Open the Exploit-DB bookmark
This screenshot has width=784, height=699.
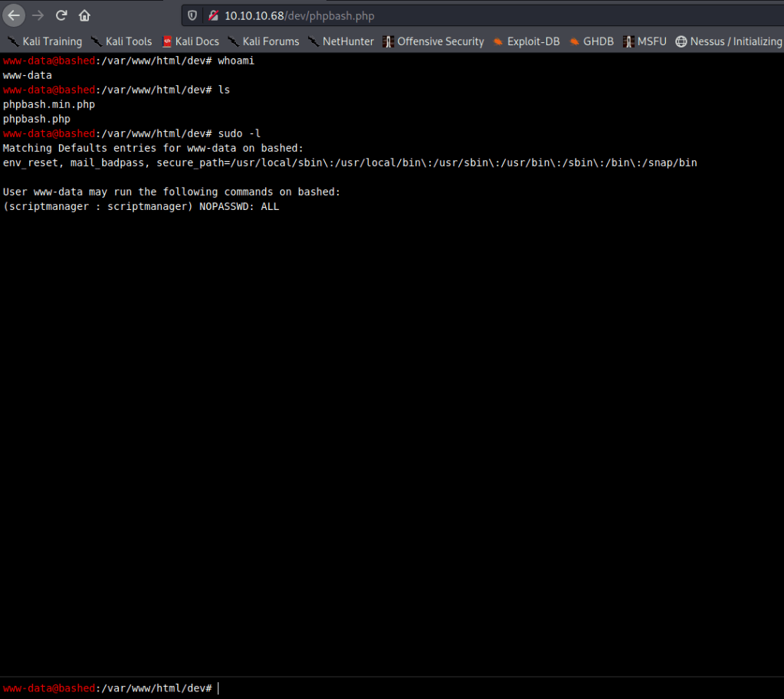[x=526, y=41]
